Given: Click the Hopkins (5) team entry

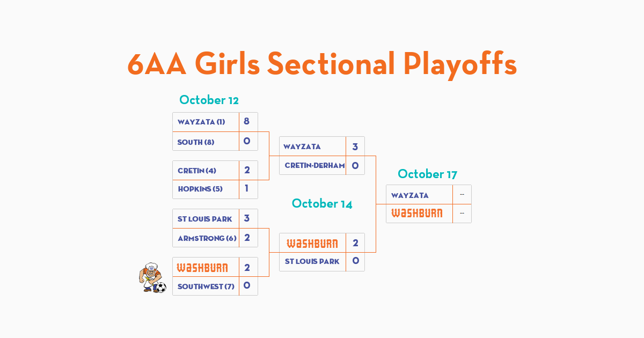Looking at the screenshot, I should (206, 189).
